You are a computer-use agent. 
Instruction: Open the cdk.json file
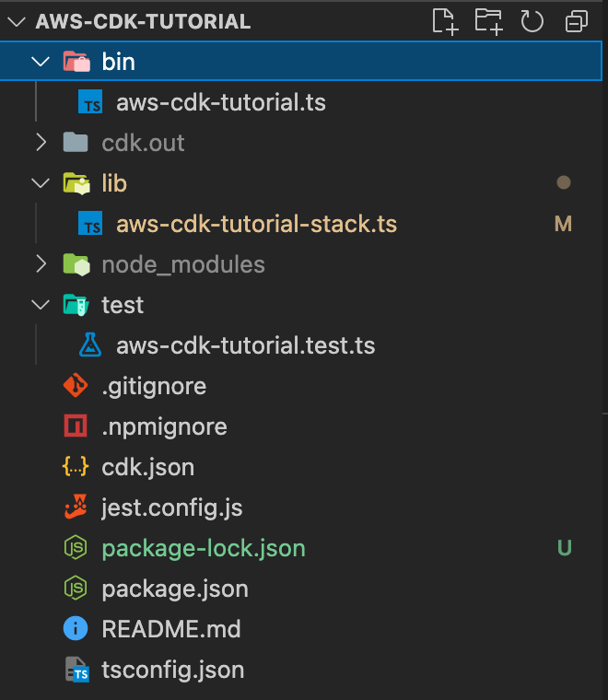[147, 467]
